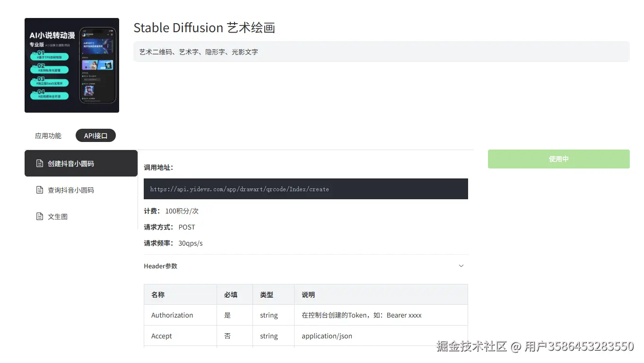Image resolution: width=644 pixels, height=363 pixels.
Task: Click the POST request method value
Action: click(187, 227)
